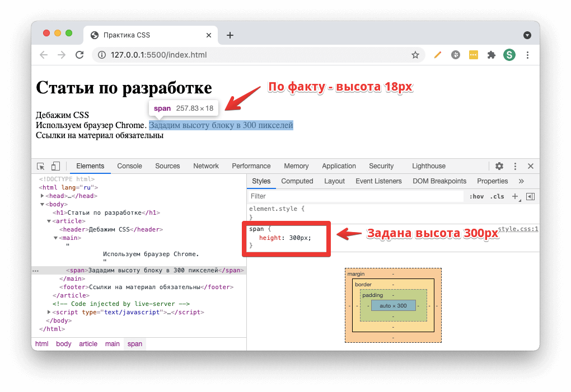571x392 pixels.
Task: Select the span element row in DOM tree
Action: tap(139, 270)
